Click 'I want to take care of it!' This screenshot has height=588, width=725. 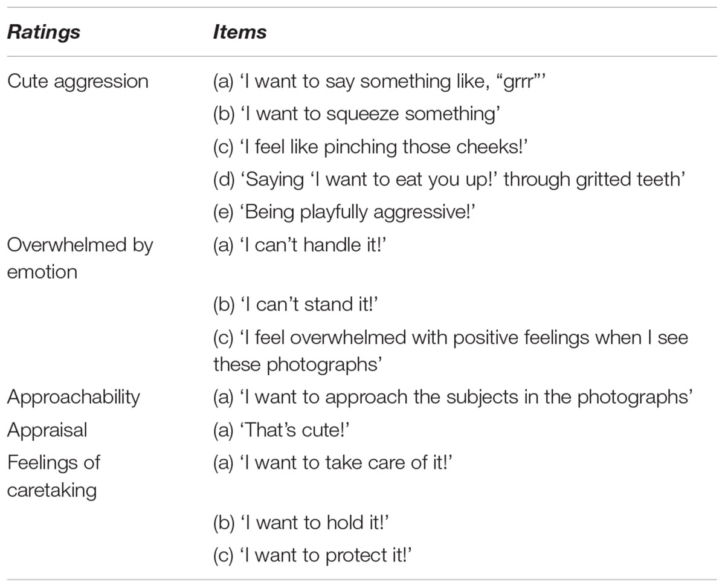[333, 462]
